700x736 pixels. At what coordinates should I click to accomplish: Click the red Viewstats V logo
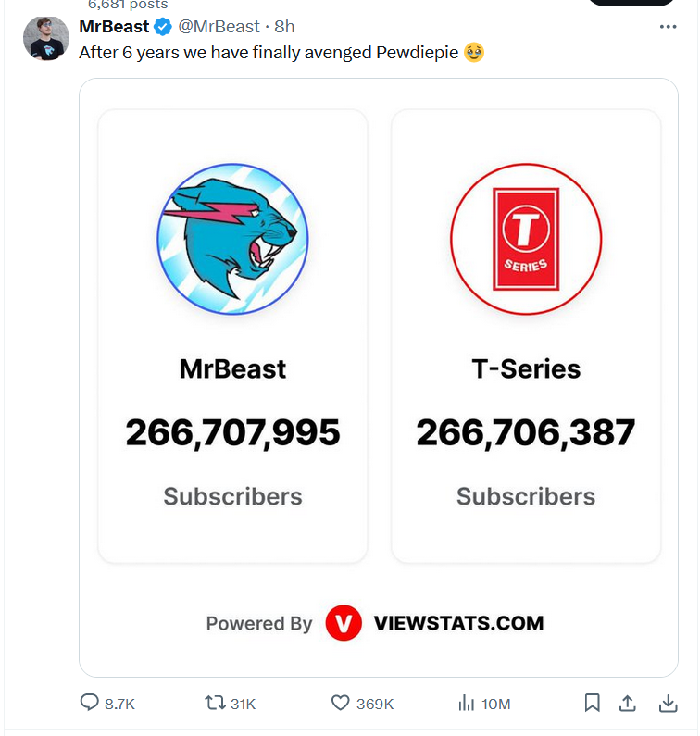(344, 623)
